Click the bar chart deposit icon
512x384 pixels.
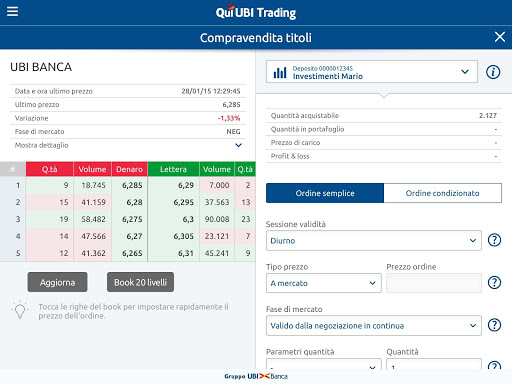tap(280, 72)
